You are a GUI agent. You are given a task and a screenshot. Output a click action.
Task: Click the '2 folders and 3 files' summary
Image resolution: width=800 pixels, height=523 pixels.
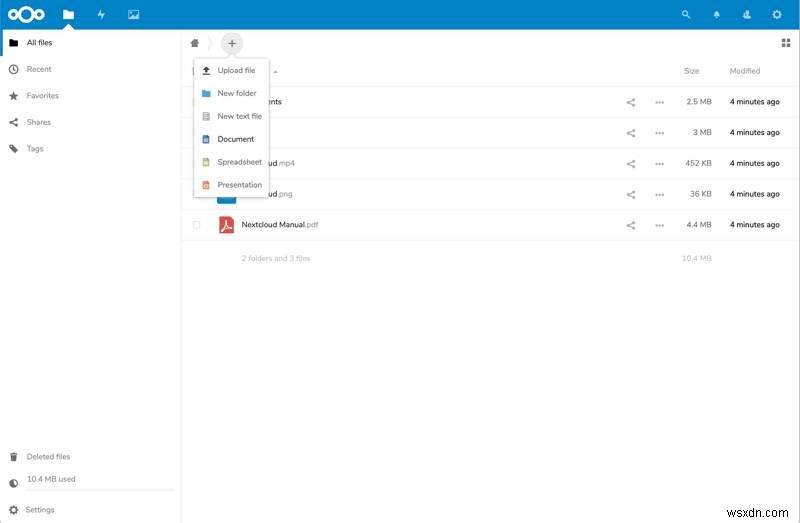(276, 258)
